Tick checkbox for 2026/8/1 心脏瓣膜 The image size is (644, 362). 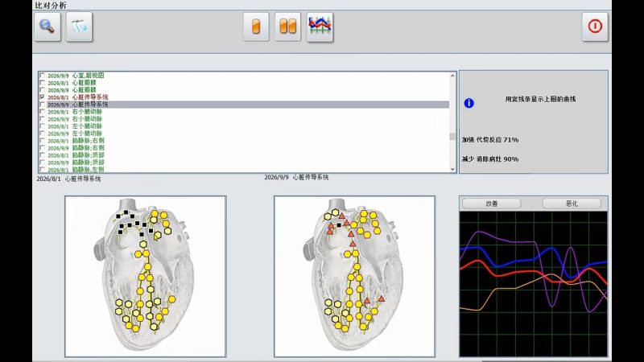[x=43, y=83]
